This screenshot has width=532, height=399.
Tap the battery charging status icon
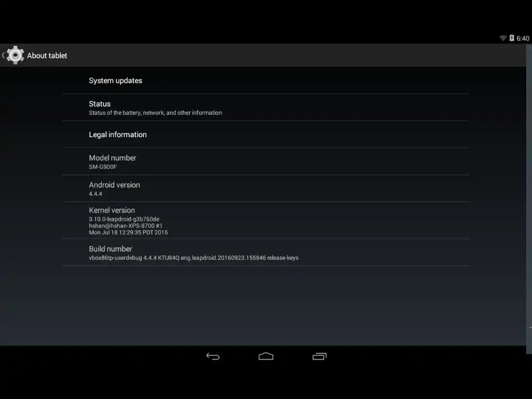[x=512, y=38]
